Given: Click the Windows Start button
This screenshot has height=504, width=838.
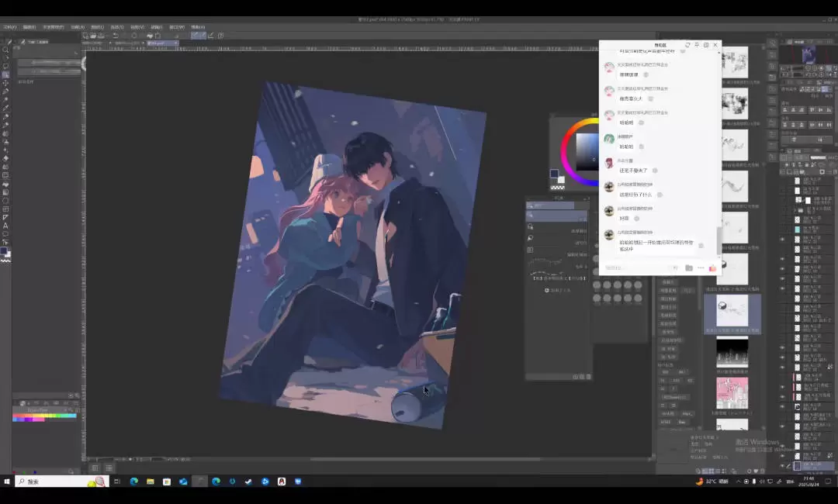Looking at the screenshot, I should [x=7, y=482].
